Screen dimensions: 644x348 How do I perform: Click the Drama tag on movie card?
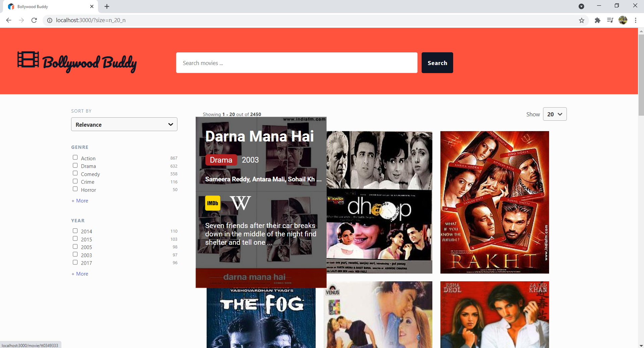[221, 160]
